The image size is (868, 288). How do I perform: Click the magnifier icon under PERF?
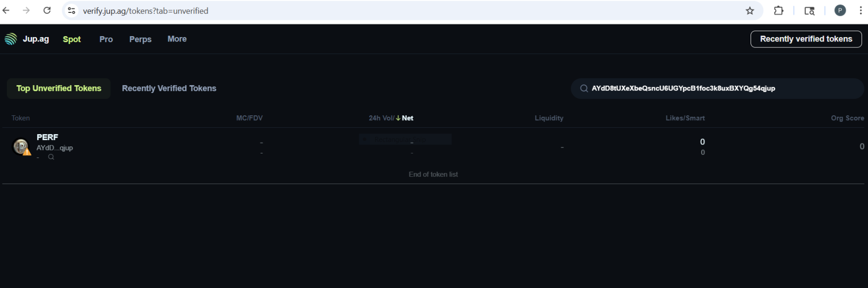(51, 157)
